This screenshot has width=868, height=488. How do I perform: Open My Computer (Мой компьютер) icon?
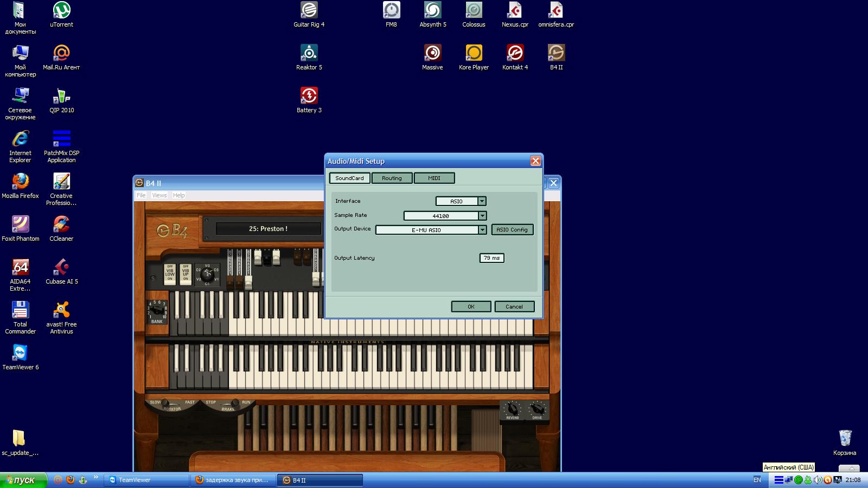pos(20,61)
